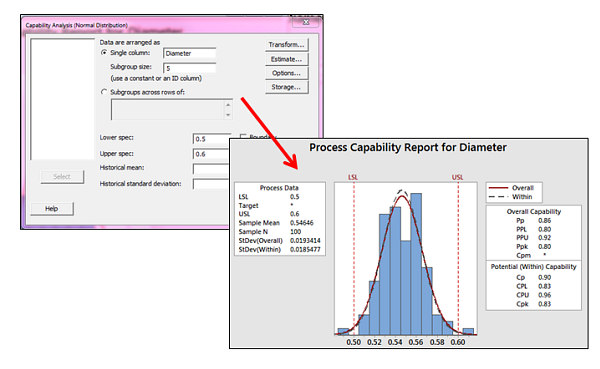Click the up arrow of subgroups scrollbar
The image size is (600, 369).
pyautogui.click(x=228, y=104)
